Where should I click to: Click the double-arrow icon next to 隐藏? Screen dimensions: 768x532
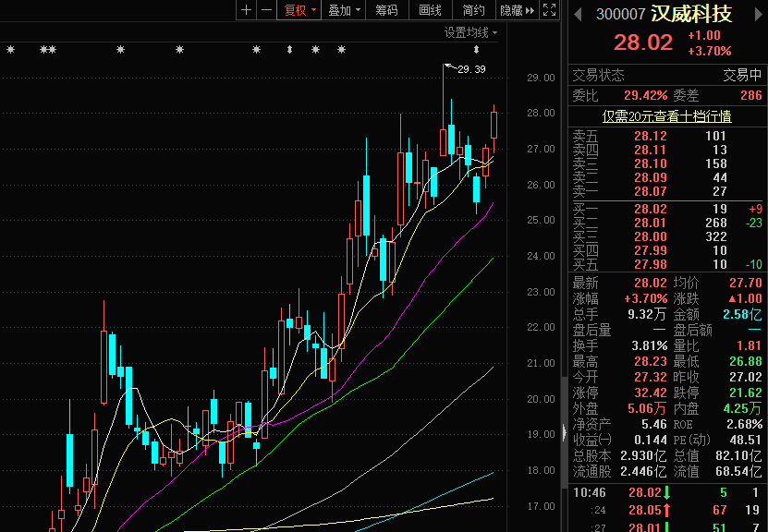coord(530,10)
